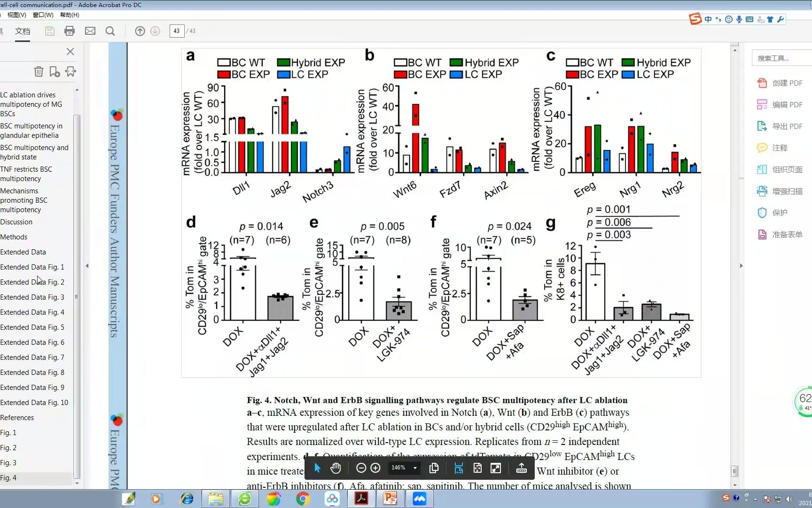
Task: Open bookmark 'Methods'
Action: (x=14, y=237)
